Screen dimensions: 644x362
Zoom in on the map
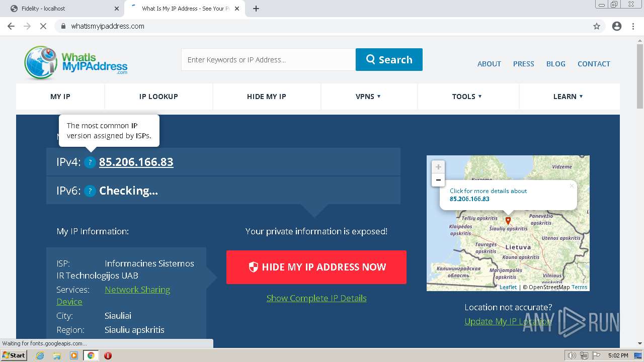pos(438,167)
